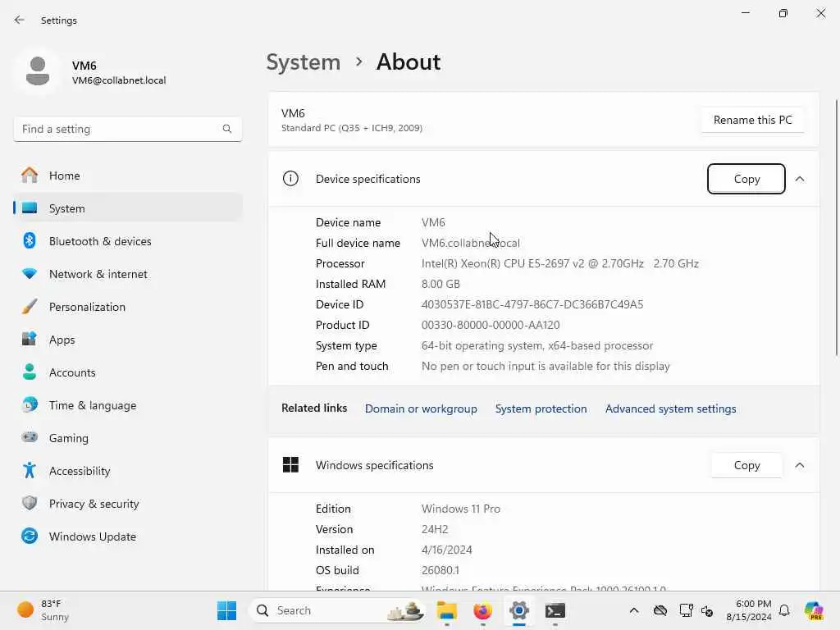Viewport: 840px width, 630px height.
Task: Go to Personalization settings
Action: click(127, 307)
